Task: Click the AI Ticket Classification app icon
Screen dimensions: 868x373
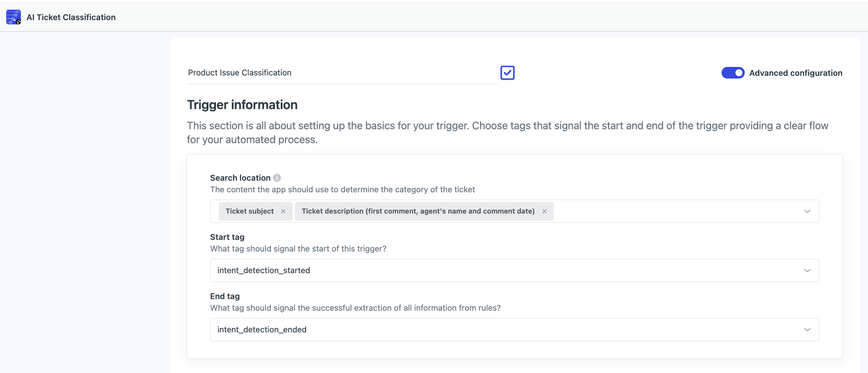Action: (14, 17)
